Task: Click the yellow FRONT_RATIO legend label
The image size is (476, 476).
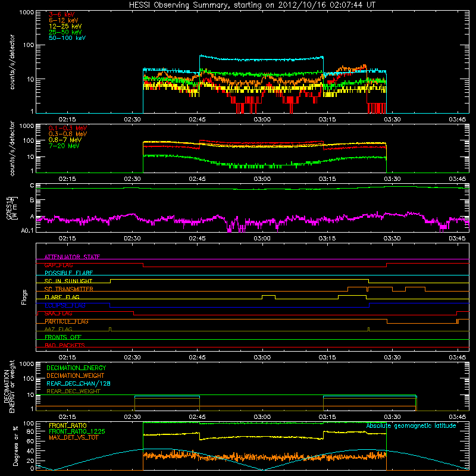Action: [x=68, y=425]
